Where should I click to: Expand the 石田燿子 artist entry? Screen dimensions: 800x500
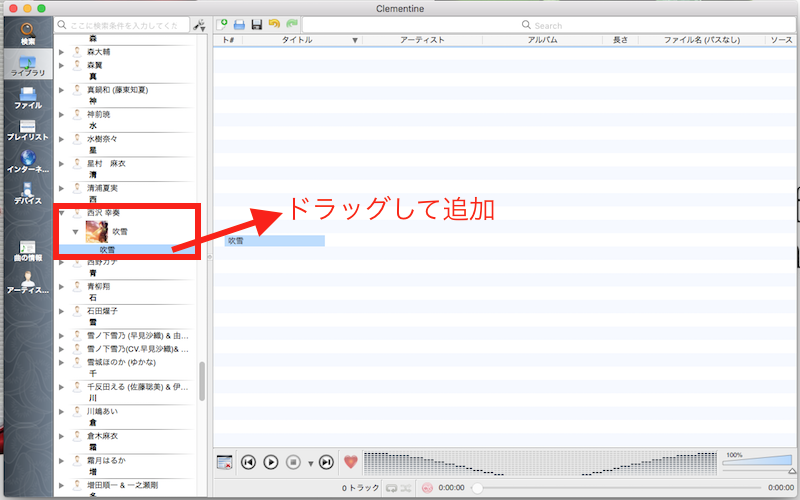click(x=62, y=310)
